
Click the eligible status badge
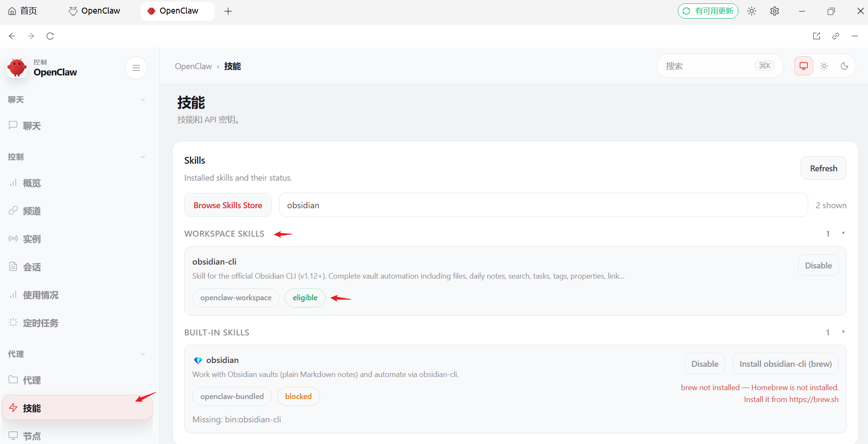[305, 298]
